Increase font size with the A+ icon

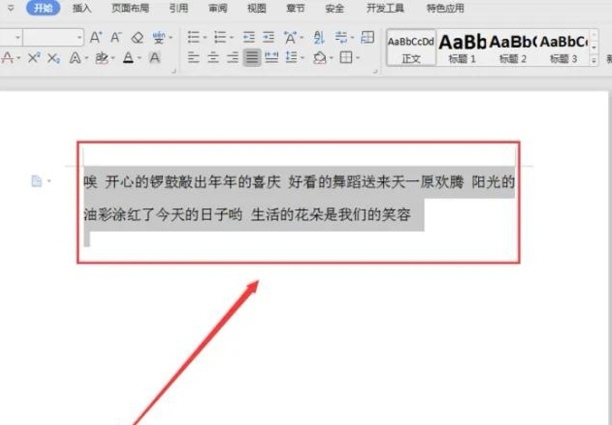coord(96,37)
